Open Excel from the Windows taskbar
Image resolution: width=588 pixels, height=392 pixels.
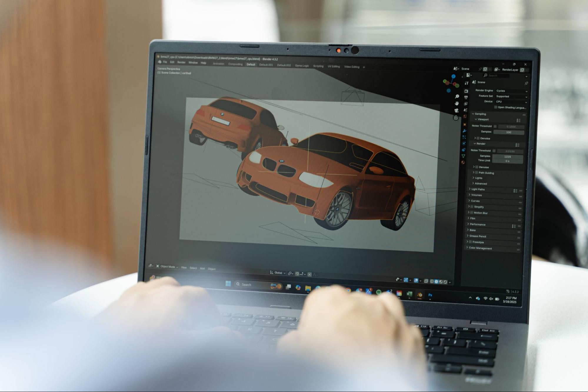click(409, 294)
